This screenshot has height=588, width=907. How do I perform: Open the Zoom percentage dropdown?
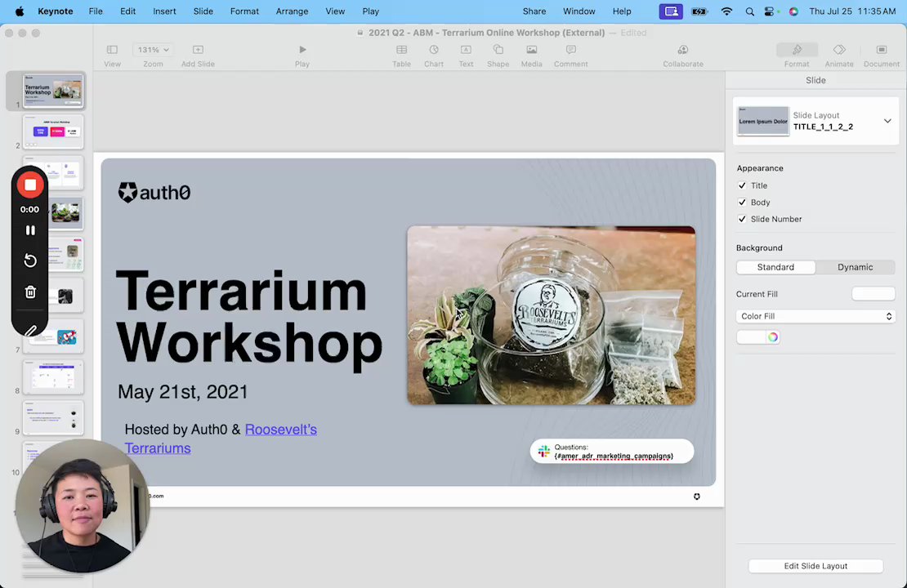[x=153, y=51]
